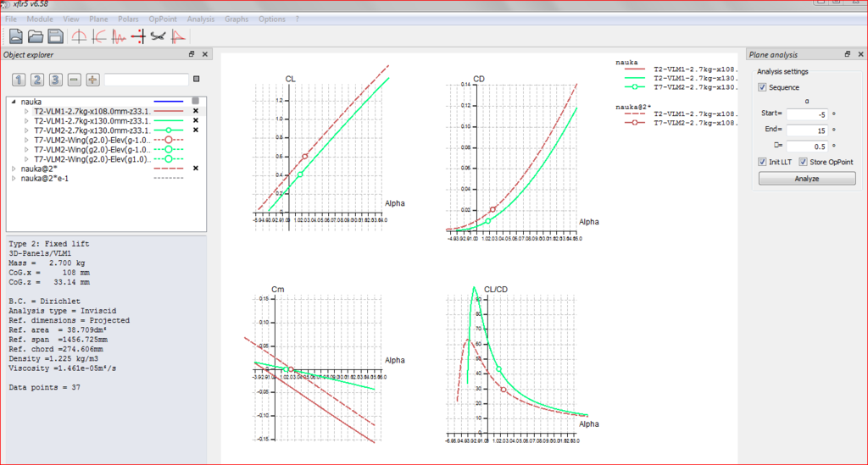The width and height of the screenshot is (868, 465).
Task: Open the Graphs menu
Action: click(236, 19)
